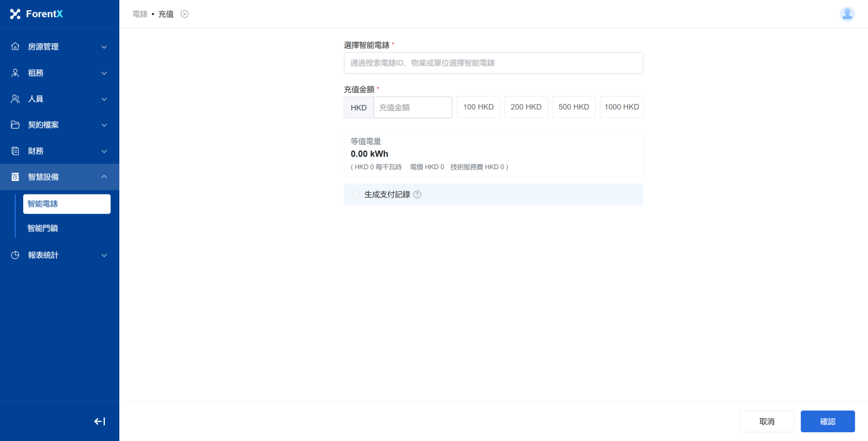Click the 財務 document icon
This screenshot has width=868, height=441.
16,151
